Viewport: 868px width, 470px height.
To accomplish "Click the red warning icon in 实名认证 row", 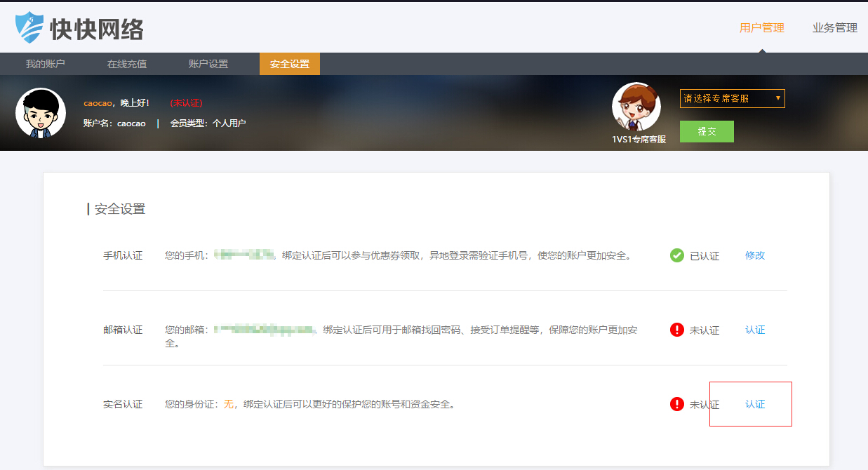I will [x=677, y=404].
